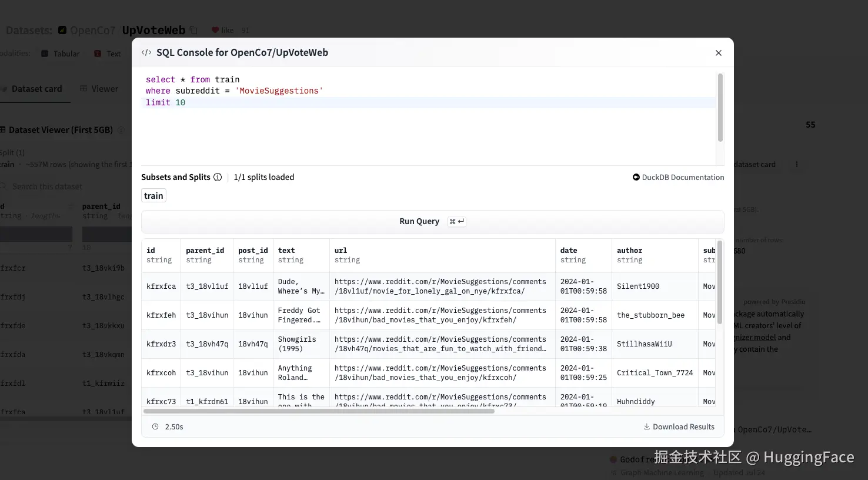Click Search this dataset field in background
This screenshot has height=480, width=868.
(66, 186)
